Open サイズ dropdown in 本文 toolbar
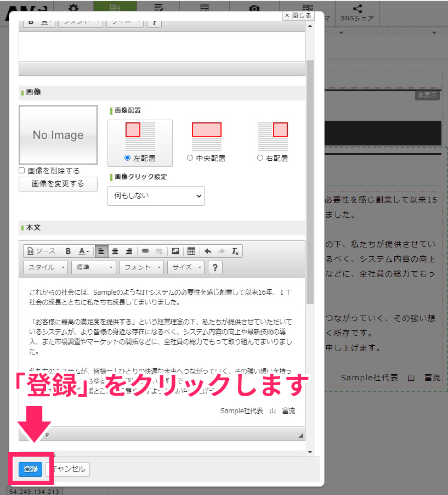Image resolution: width=448 pixels, height=495 pixels. (x=186, y=267)
